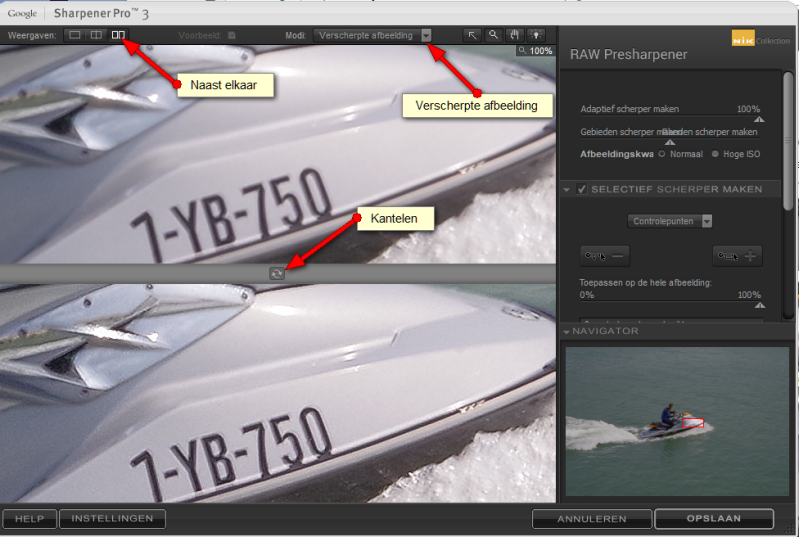Select the Normaal image quality option
Screen dimensions: 799x537
(x=662, y=154)
